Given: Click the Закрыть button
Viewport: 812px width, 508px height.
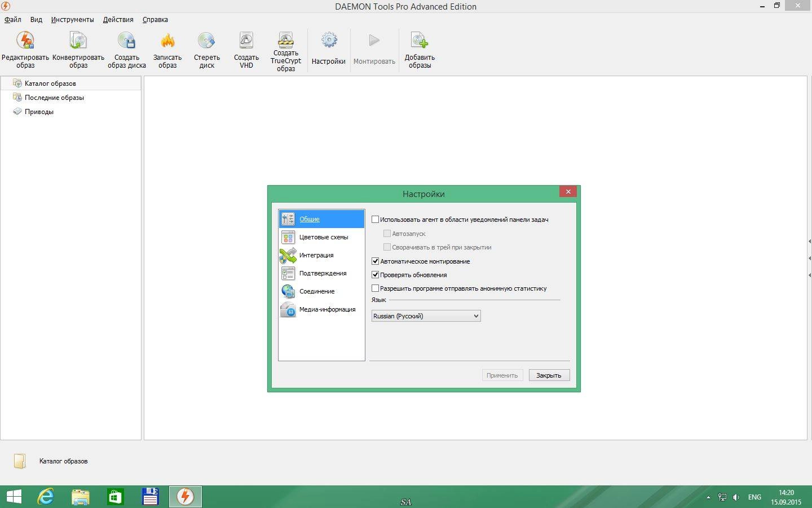Looking at the screenshot, I should tap(549, 375).
